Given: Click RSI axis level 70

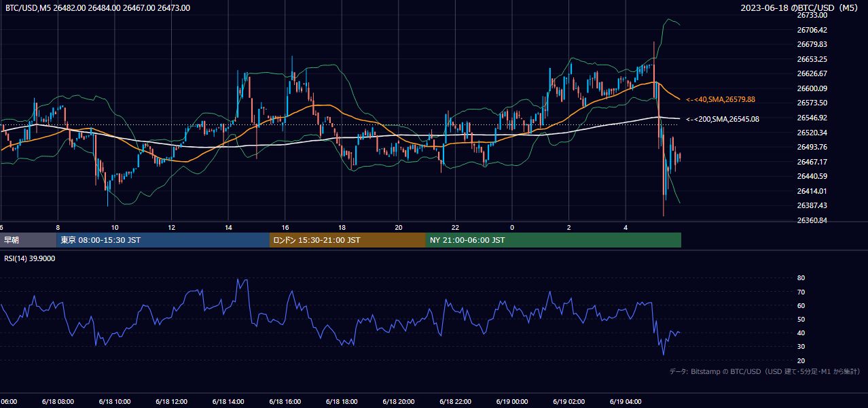Looking at the screenshot, I should (x=801, y=292).
